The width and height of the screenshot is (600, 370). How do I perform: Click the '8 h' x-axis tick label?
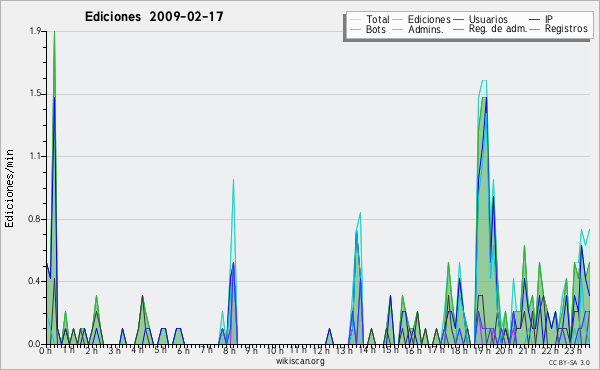pyautogui.click(x=229, y=351)
